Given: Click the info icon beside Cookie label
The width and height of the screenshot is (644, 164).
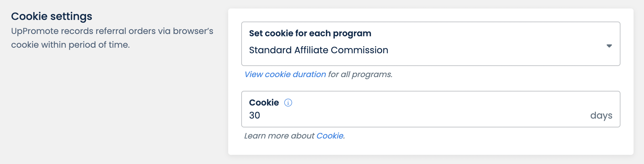Looking at the screenshot, I should (288, 103).
